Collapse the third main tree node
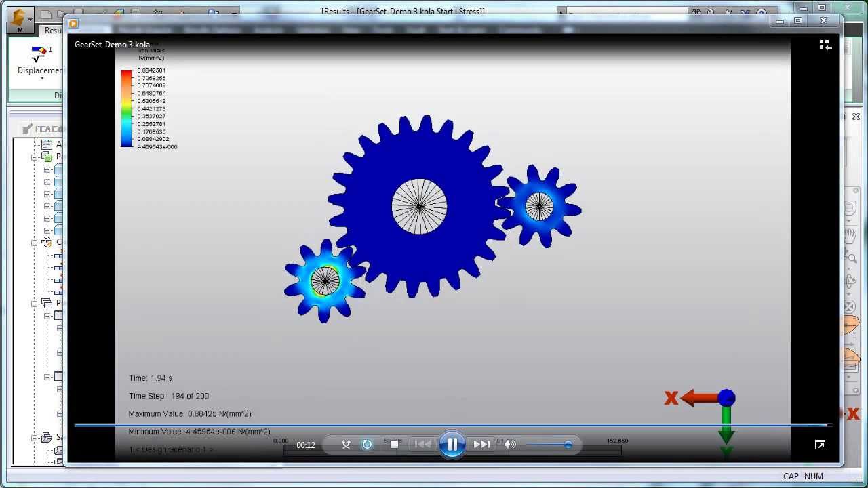The image size is (868, 488). coord(35,304)
